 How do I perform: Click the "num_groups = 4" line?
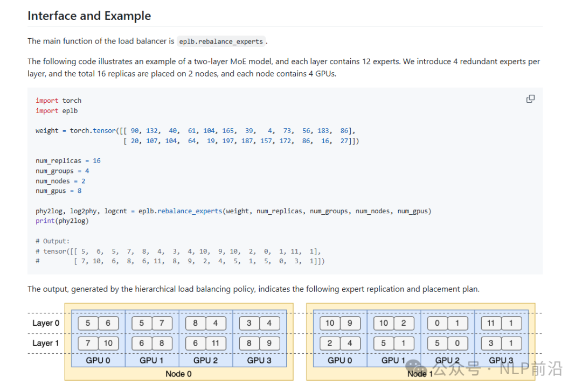point(62,171)
